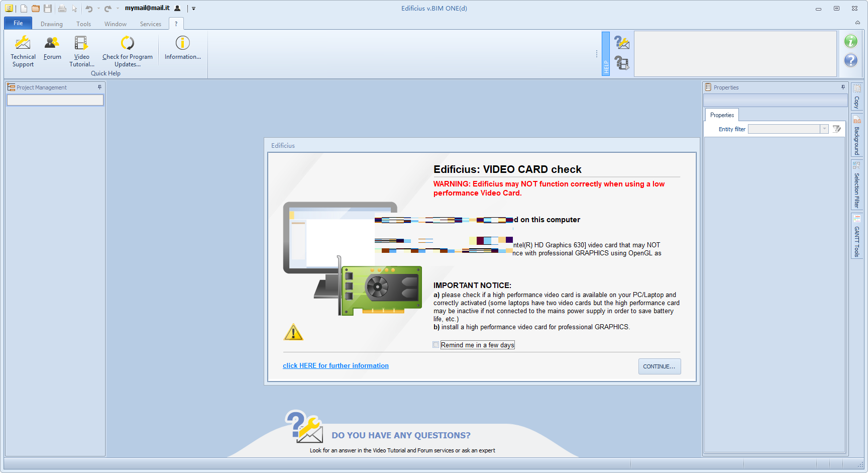Open Technical Support from Quick Help
The height and width of the screenshot is (473, 868).
23,51
